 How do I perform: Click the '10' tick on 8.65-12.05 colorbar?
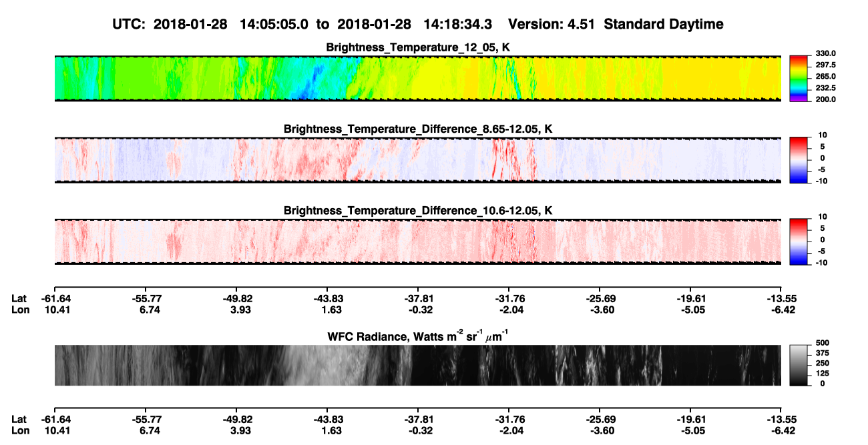tap(823, 135)
